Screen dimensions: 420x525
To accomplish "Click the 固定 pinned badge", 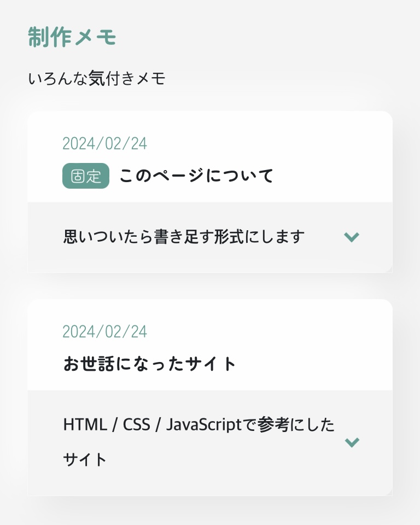I will [x=86, y=176].
